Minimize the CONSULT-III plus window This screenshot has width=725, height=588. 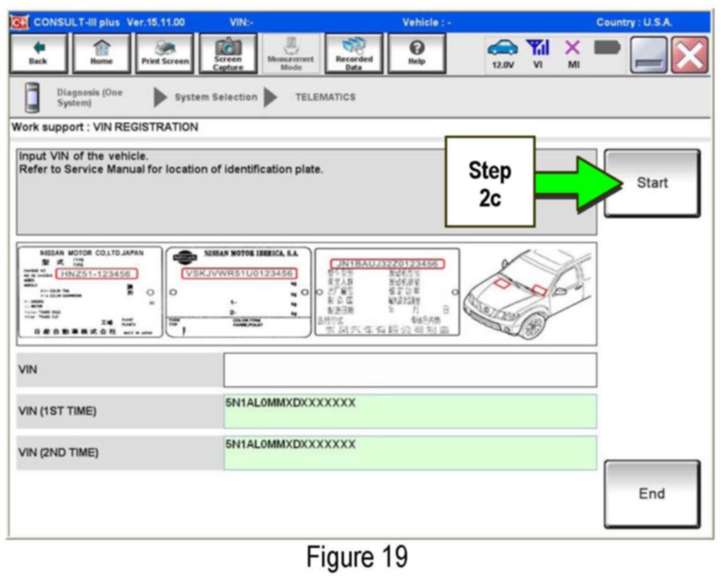tap(649, 55)
